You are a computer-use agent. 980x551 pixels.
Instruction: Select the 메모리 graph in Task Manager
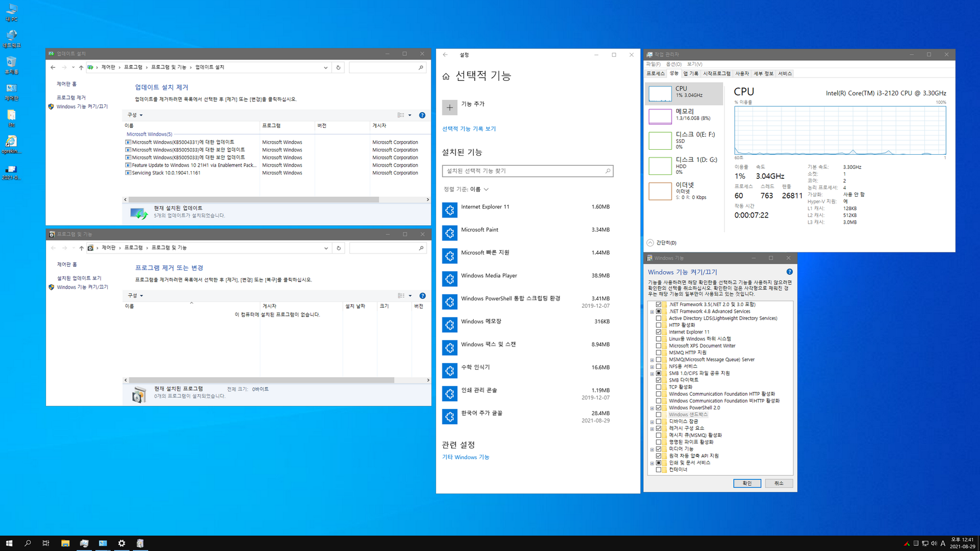coord(660,116)
